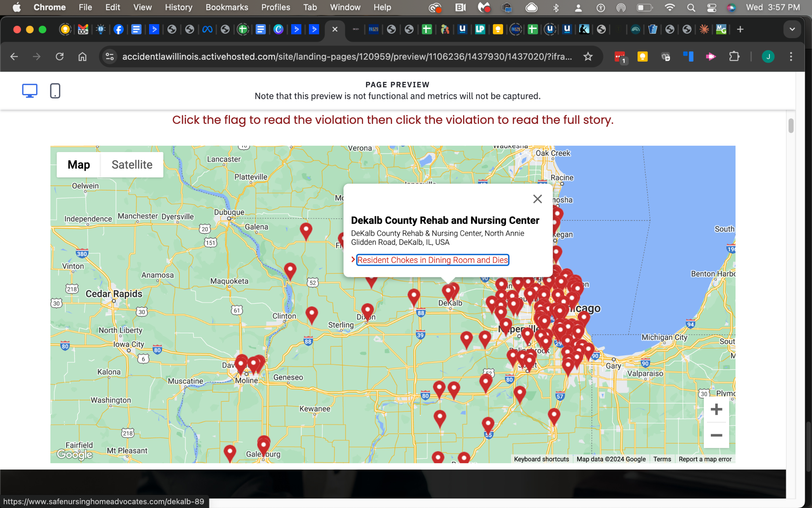Click the blue Trello-like extension icon
Viewport: 812px width, 508px height.
(x=688, y=57)
